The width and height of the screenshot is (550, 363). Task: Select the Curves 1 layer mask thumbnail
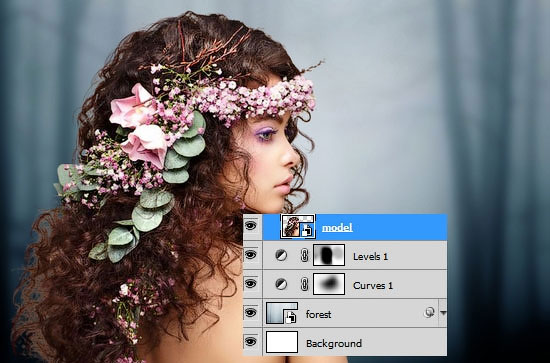[x=329, y=284]
